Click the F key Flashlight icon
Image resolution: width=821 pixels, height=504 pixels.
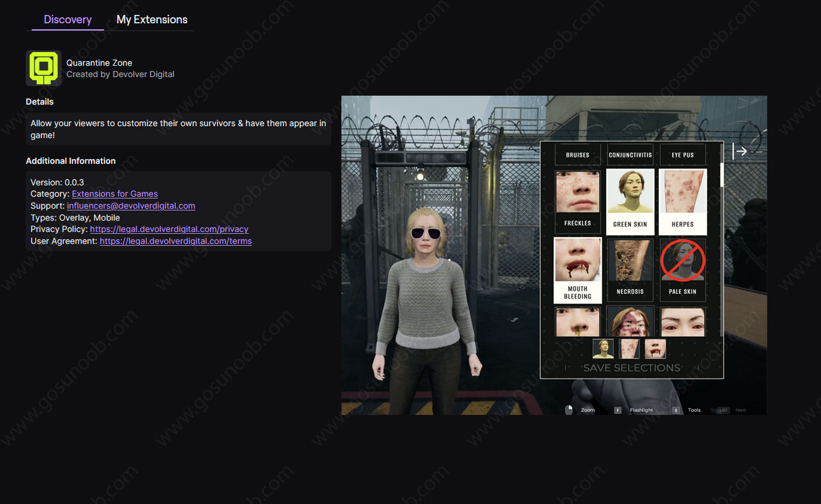[x=617, y=410]
